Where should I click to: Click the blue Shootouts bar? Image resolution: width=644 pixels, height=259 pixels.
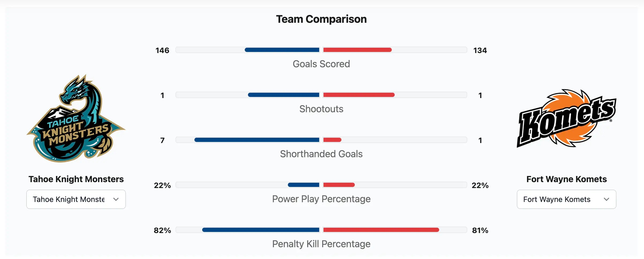tap(284, 95)
